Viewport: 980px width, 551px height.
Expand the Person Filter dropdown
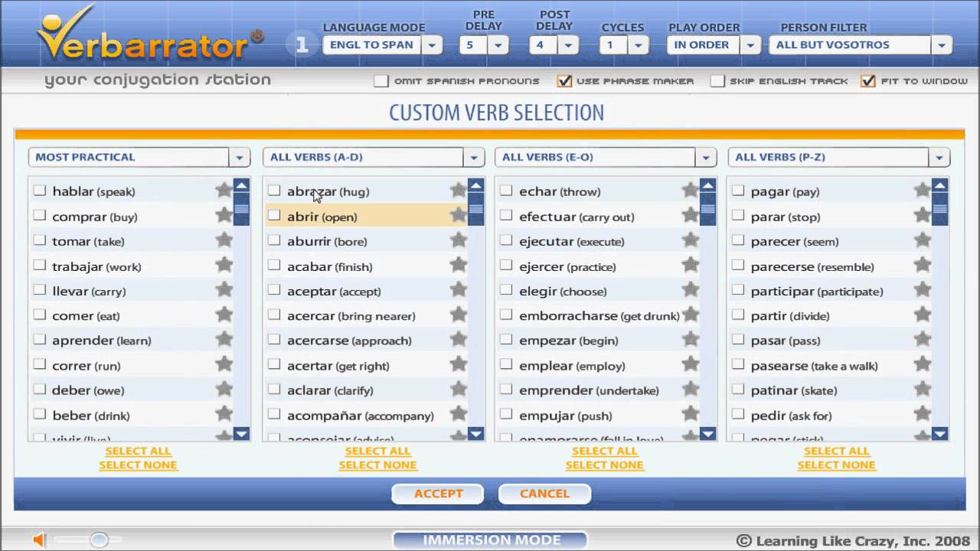(x=942, y=44)
